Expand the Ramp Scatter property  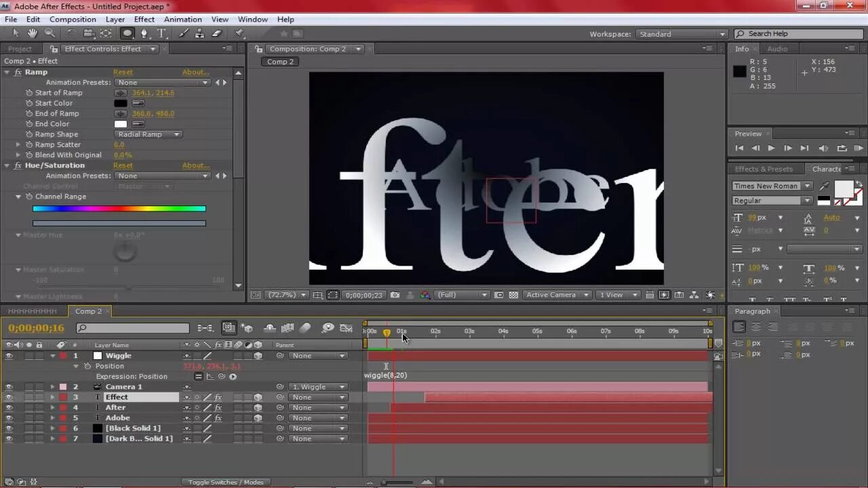point(18,144)
